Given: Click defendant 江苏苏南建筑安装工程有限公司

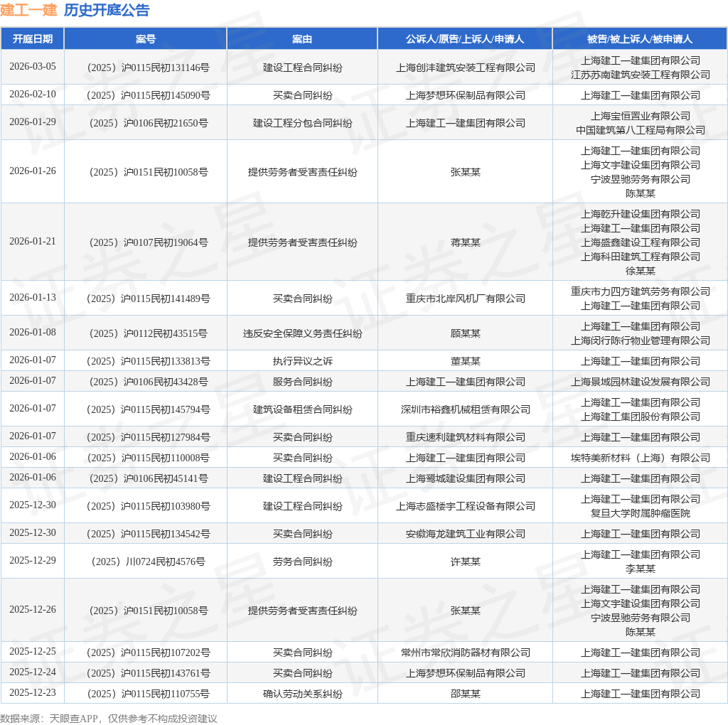Looking at the screenshot, I should tap(641, 75).
